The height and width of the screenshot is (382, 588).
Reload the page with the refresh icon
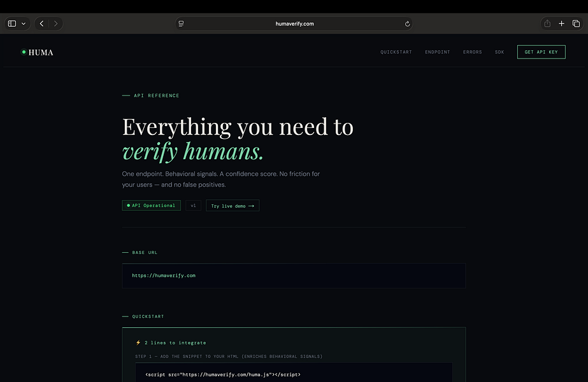tap(407, 24)
